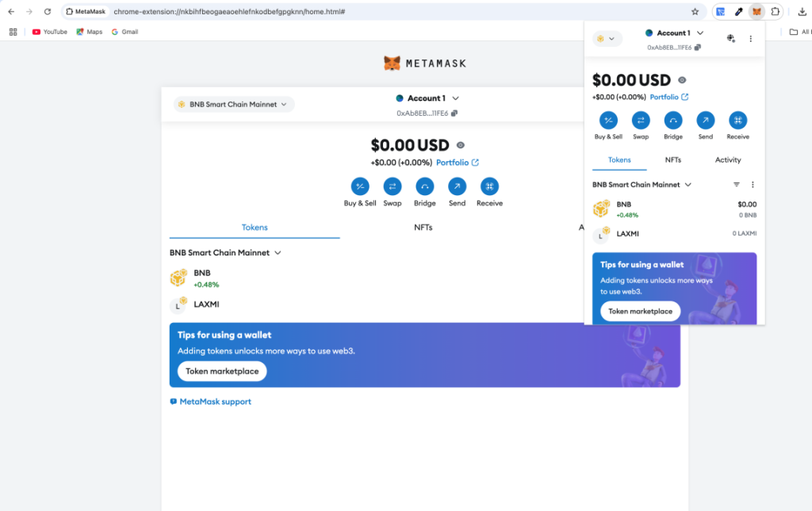Click the Token marketplace button on main page
The image size is (812, 511).
point(222,371)
